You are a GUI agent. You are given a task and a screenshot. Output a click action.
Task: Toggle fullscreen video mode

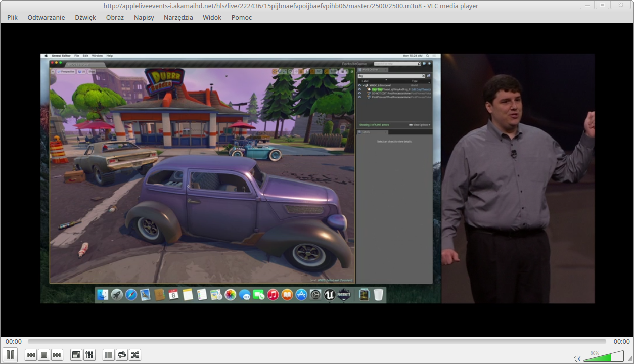(x=76, y=355)
